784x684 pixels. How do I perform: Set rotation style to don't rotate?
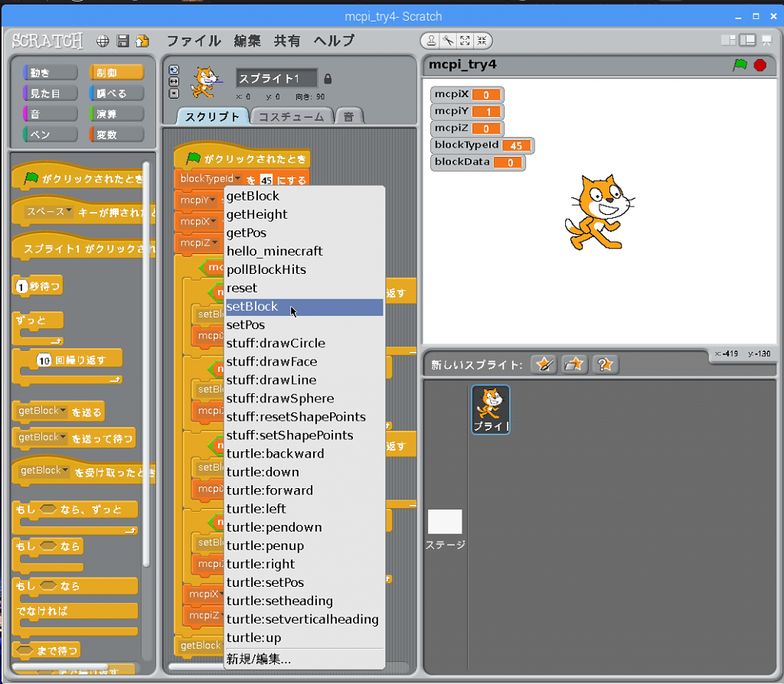point(174,93)
